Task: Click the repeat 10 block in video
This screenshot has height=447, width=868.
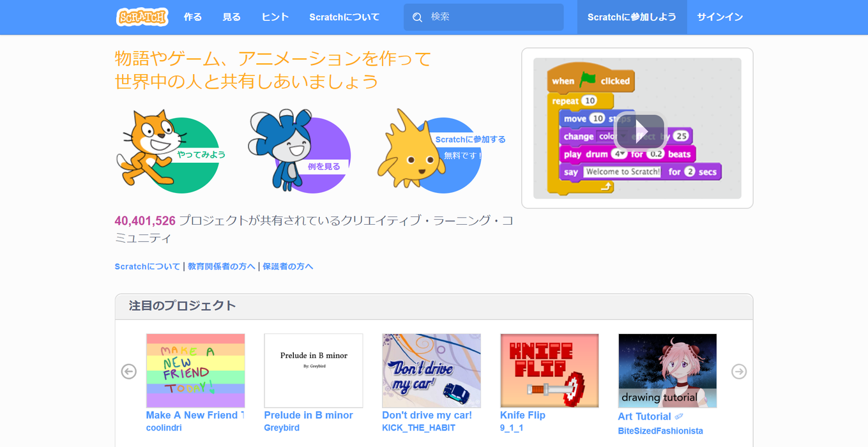Action: 580,101
